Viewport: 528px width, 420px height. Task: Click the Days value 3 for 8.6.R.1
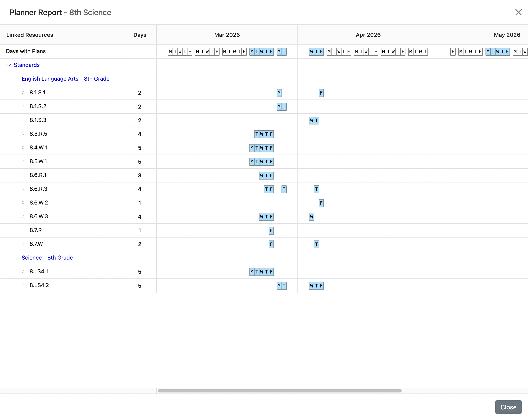tap(140, 175)
